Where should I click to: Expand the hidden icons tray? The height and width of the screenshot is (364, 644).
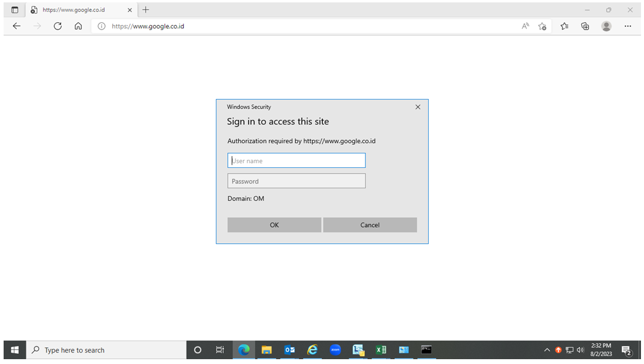(x=547, y=350)
